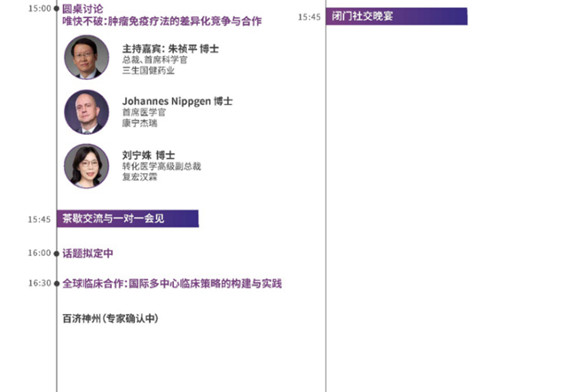Open the 全球临床合作 session title

172,284
